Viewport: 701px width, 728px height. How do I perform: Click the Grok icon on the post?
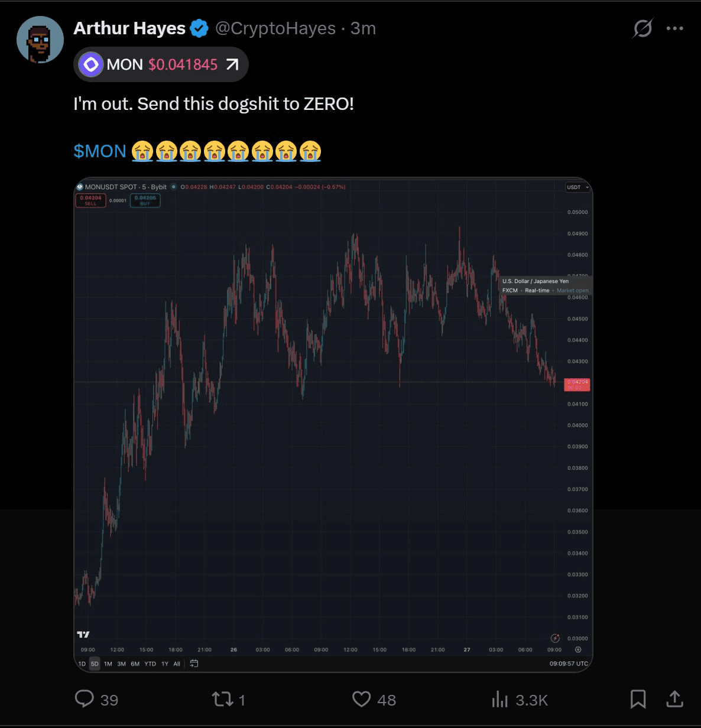[x=642, y=28]
